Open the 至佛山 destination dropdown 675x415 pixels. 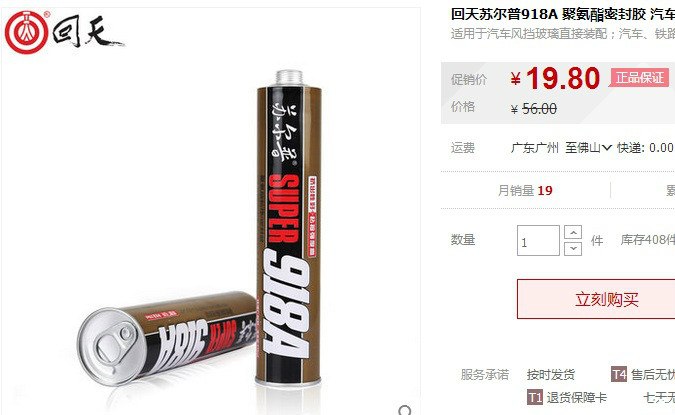point(588,148)
